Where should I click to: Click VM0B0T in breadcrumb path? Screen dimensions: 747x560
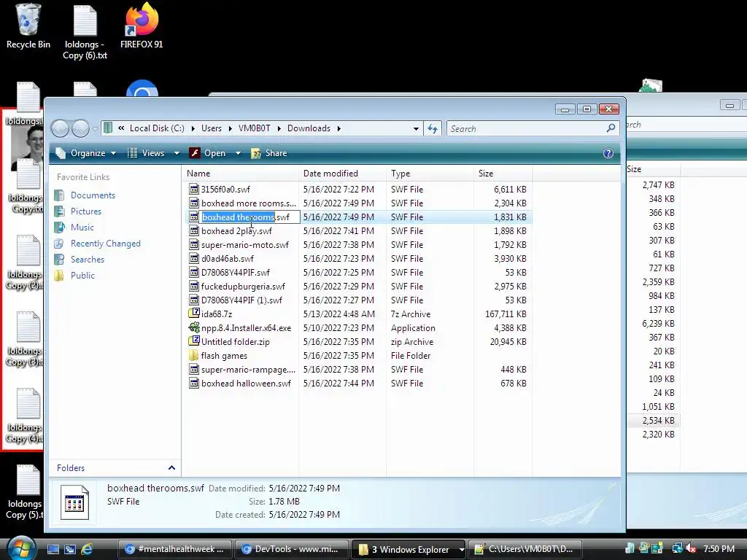(x=255, y=128)
